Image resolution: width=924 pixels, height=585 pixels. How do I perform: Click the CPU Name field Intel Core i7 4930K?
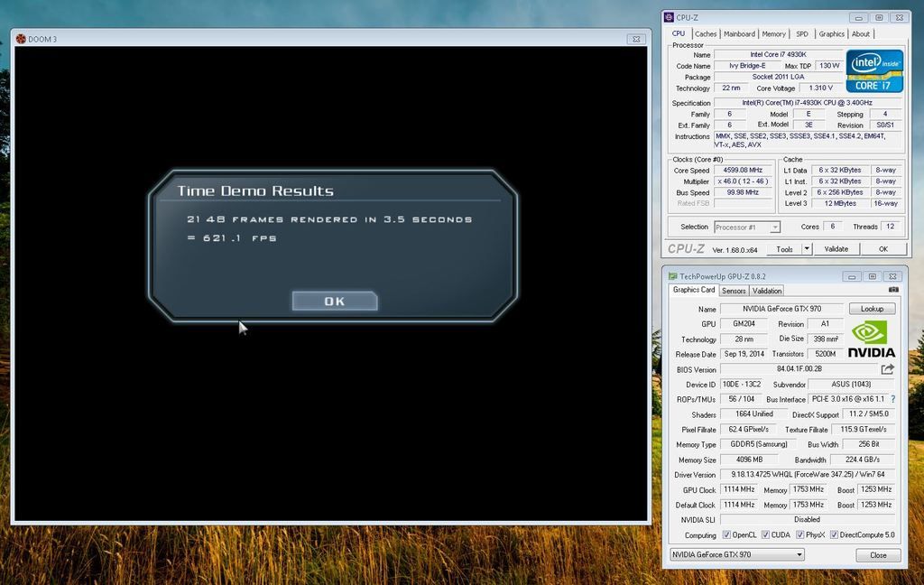pyautogui.click(x=778, y=54)
